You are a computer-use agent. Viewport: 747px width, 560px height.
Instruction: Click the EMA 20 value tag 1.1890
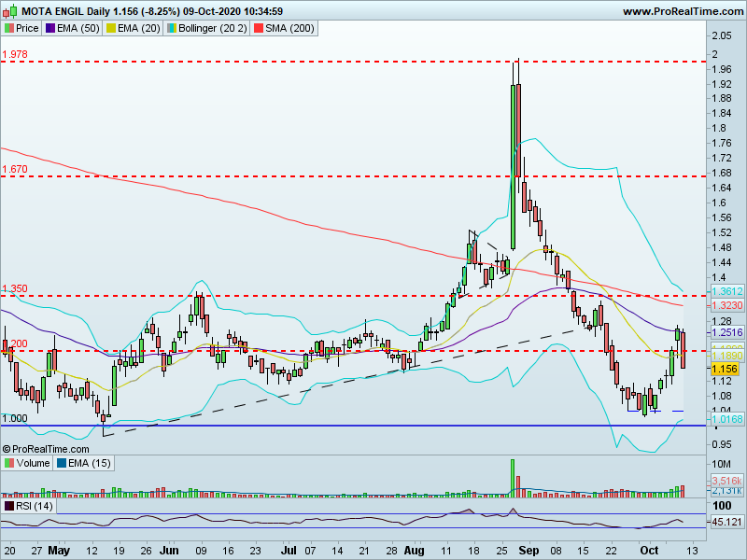click(x=727, y=356)
